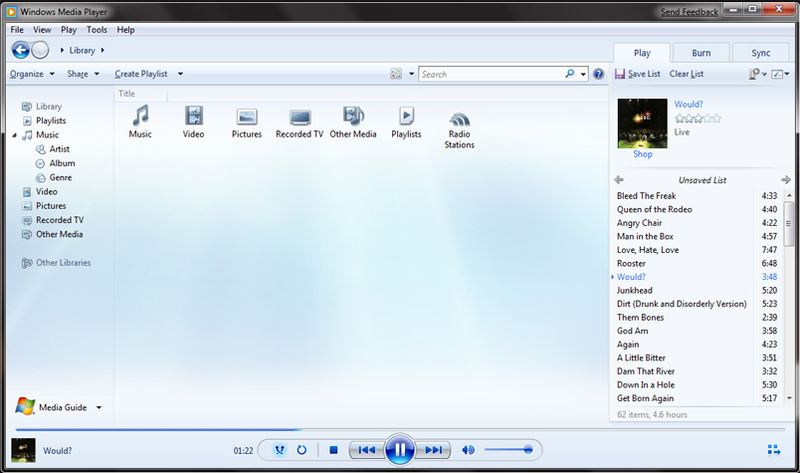Go to next list with right arrow
Screen dimensions: 800x473
click(786, 180)
